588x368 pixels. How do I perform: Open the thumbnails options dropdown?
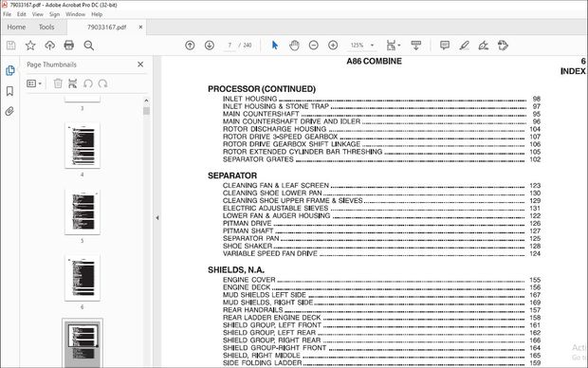pyautogui.click(x=34, y=83)
